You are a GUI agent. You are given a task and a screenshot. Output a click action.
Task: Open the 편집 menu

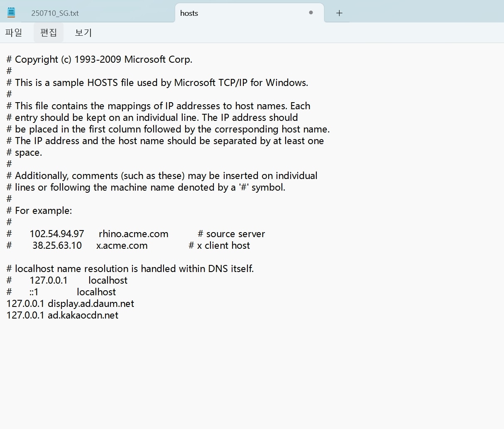49,32
